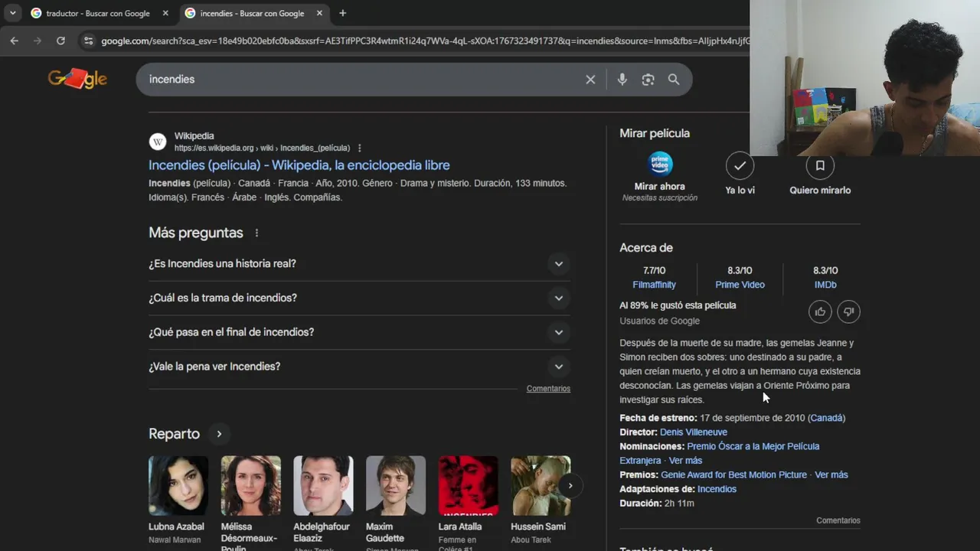
Task: Dislike the movie with thumbs down
Action: (x=848, y=311)
